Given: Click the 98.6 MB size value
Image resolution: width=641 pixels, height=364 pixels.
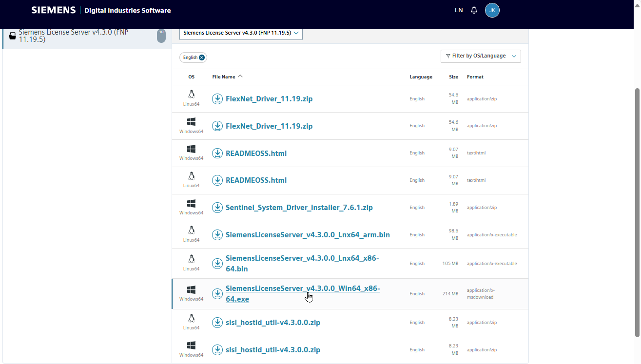Looking at the screenshot, I should point(453,235).
